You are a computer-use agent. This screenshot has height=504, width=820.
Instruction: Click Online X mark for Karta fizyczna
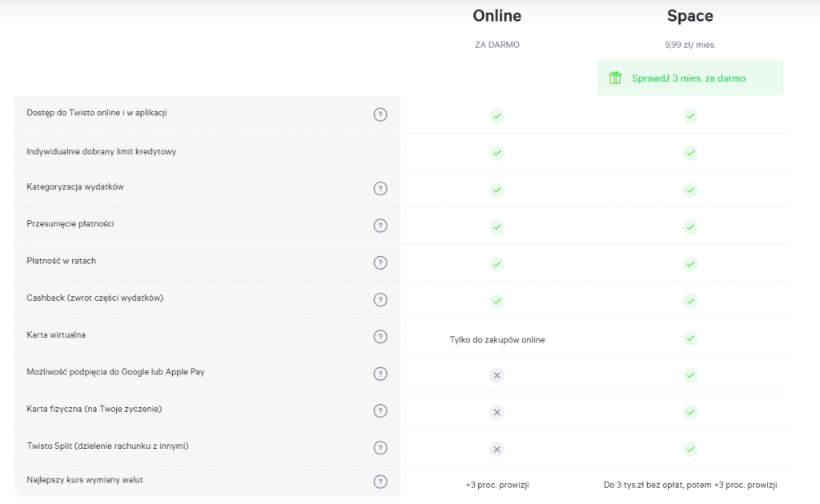496,413
